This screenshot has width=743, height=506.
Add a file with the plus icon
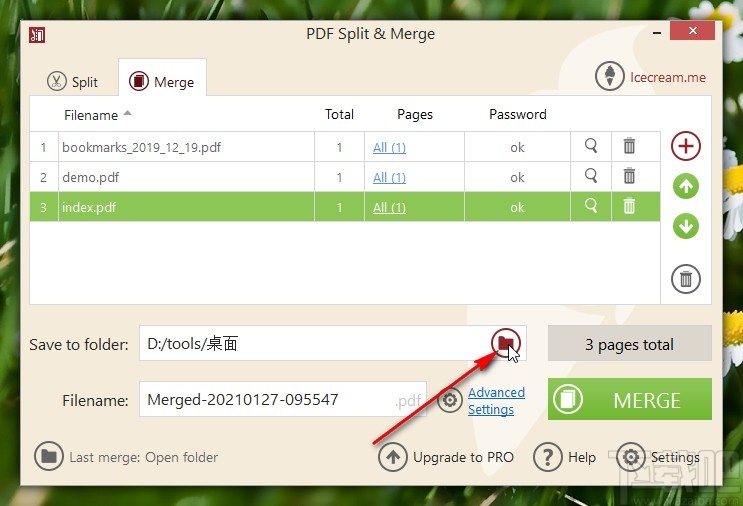tap(686, 146)
